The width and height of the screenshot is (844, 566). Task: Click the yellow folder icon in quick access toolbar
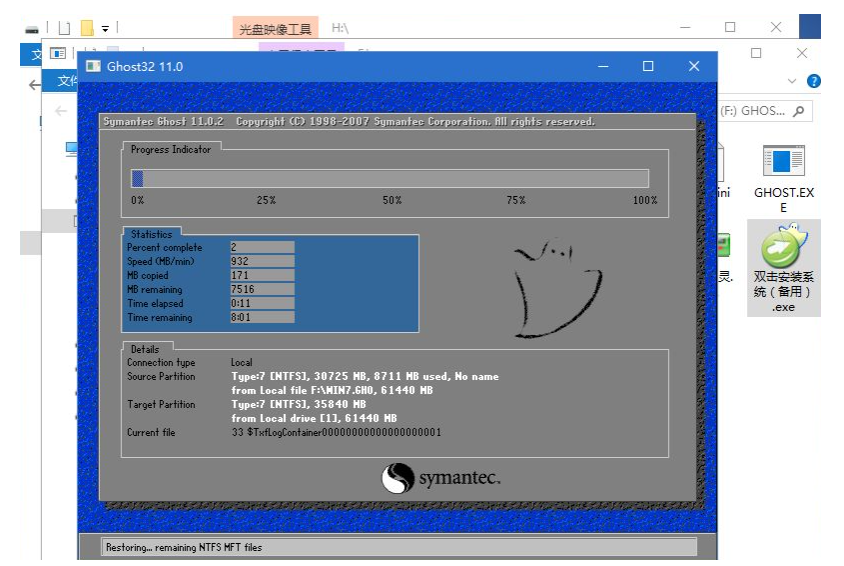point(87,28)
